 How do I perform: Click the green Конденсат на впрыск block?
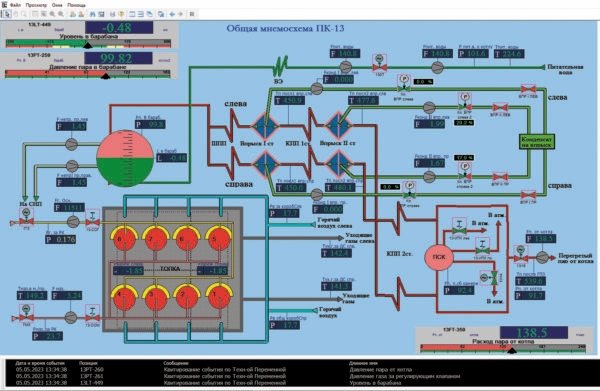tap(536, 142)
